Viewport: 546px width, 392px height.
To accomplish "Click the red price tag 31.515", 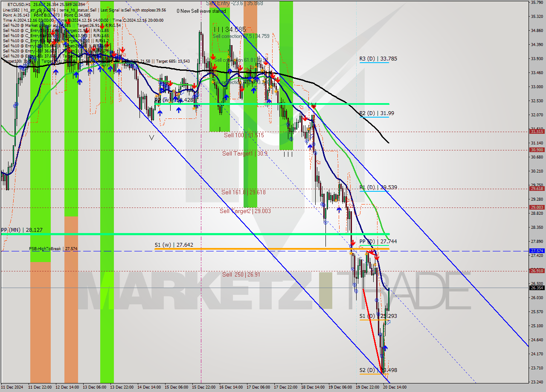I will (537, 131).
